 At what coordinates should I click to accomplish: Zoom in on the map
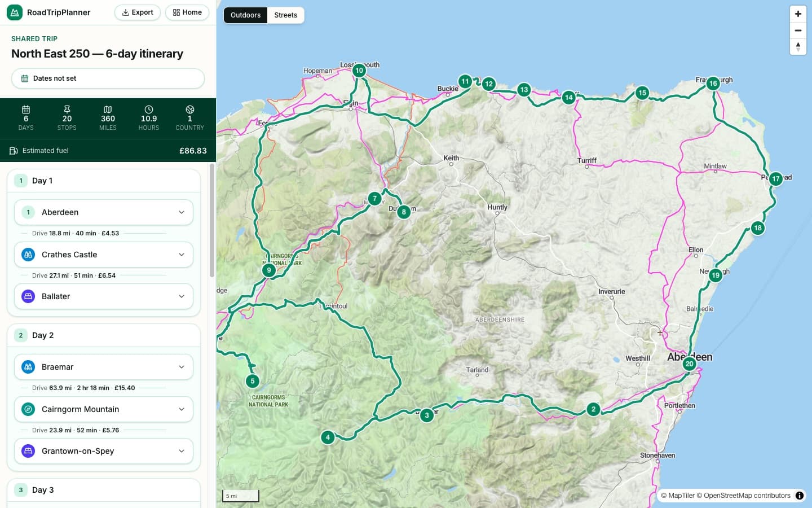[x=798, y=14]
